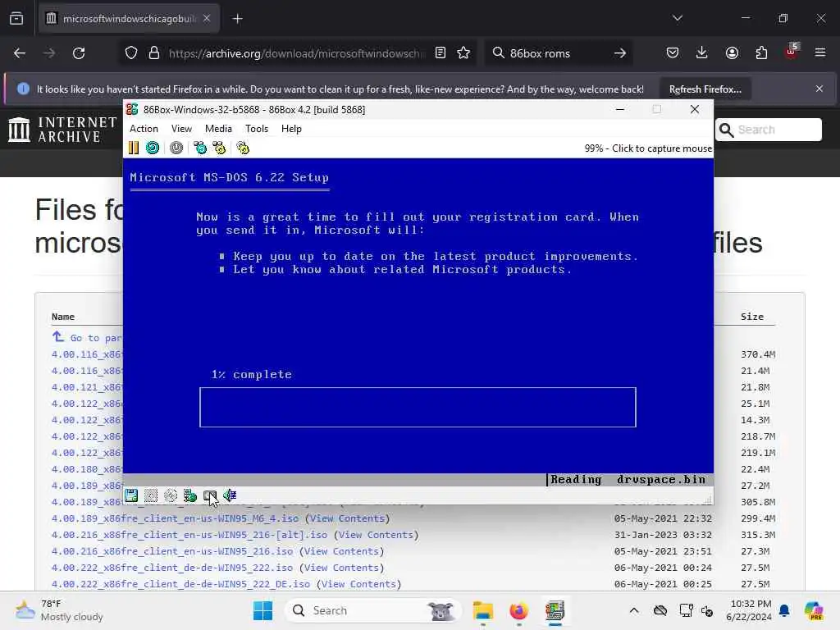The height and width of the screenshot is (630, 840).
Task: Open the Firefox tab history icon at top-left
Action: 16,19
